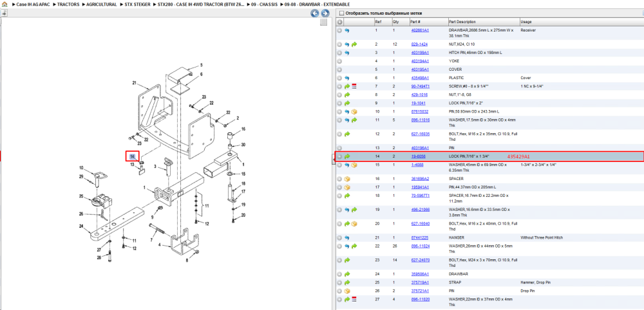The image size is (644, 310).
Task: Toggle the round select button for row 23 BOLT
Action: click(x=339, y=260)
